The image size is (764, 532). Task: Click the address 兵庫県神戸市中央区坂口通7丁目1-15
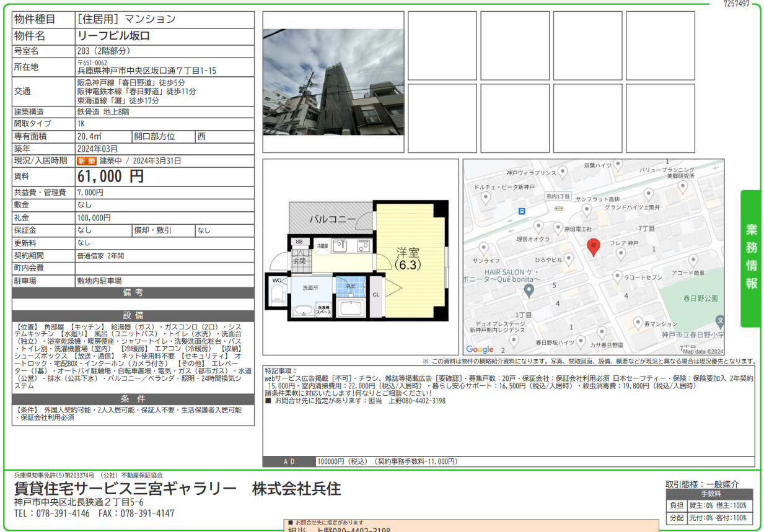click(147, 71)
